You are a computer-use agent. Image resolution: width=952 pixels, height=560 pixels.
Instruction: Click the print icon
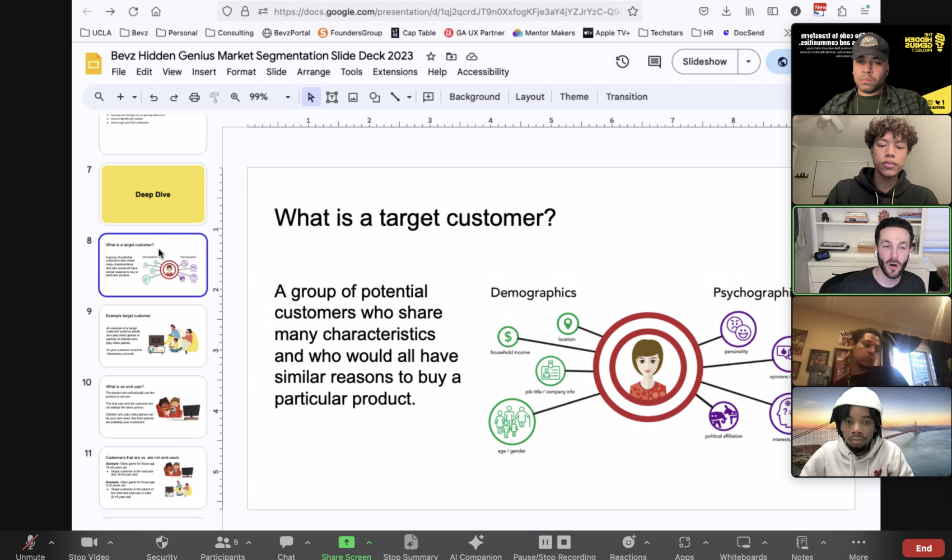click(x=194, y=97)
